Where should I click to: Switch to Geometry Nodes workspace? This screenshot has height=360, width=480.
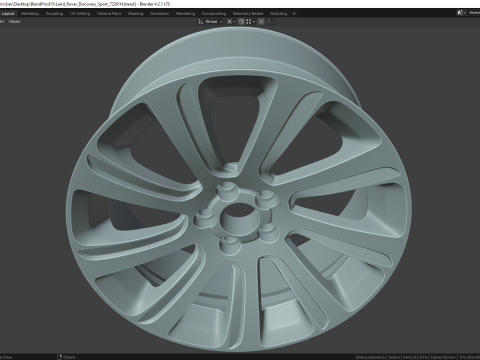(x=248, y=14)
